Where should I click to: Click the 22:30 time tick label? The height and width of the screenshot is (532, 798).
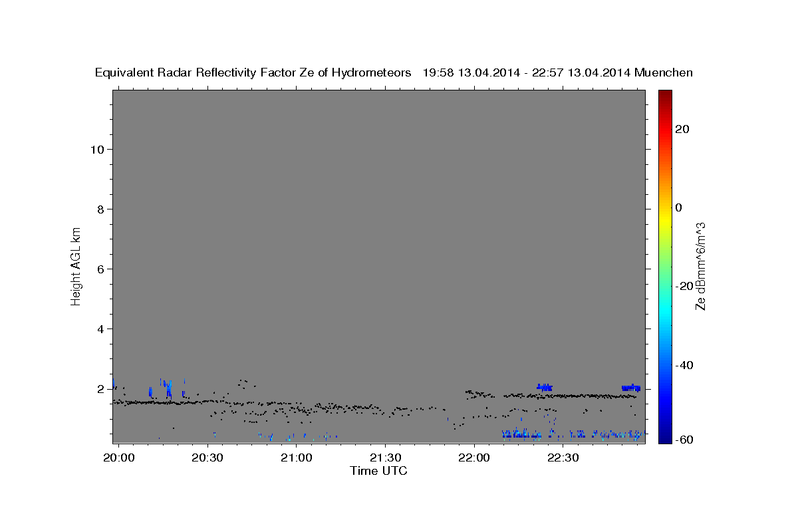click(x=563, y=458)
